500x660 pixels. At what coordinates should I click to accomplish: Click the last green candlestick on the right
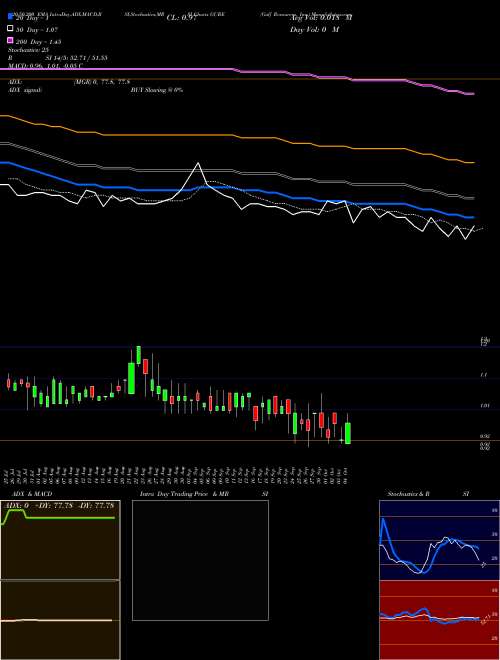pyautogui.click(x=348, y=433)
